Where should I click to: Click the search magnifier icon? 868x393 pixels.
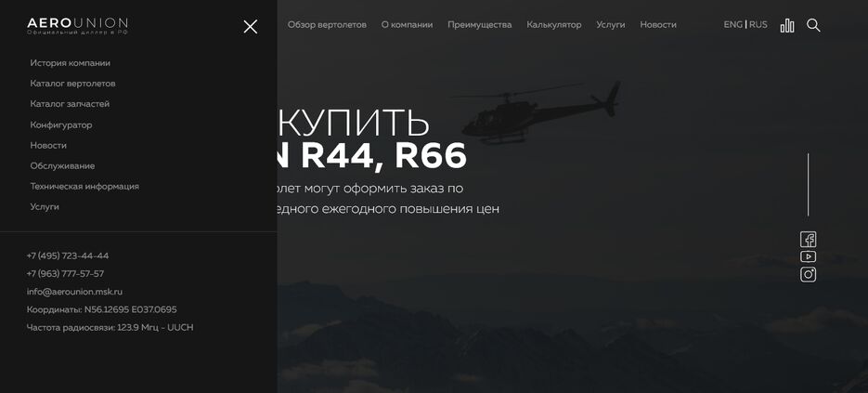coord(813,25)
